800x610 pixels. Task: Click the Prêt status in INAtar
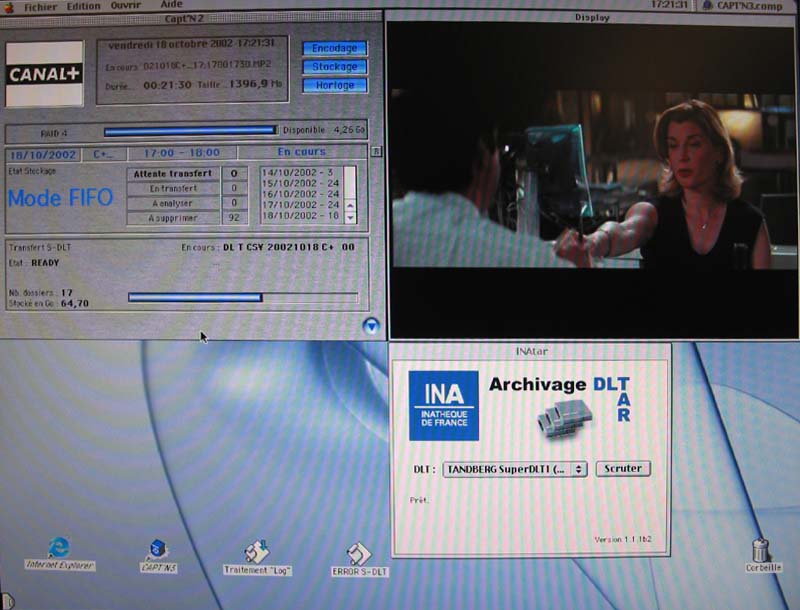419,500
